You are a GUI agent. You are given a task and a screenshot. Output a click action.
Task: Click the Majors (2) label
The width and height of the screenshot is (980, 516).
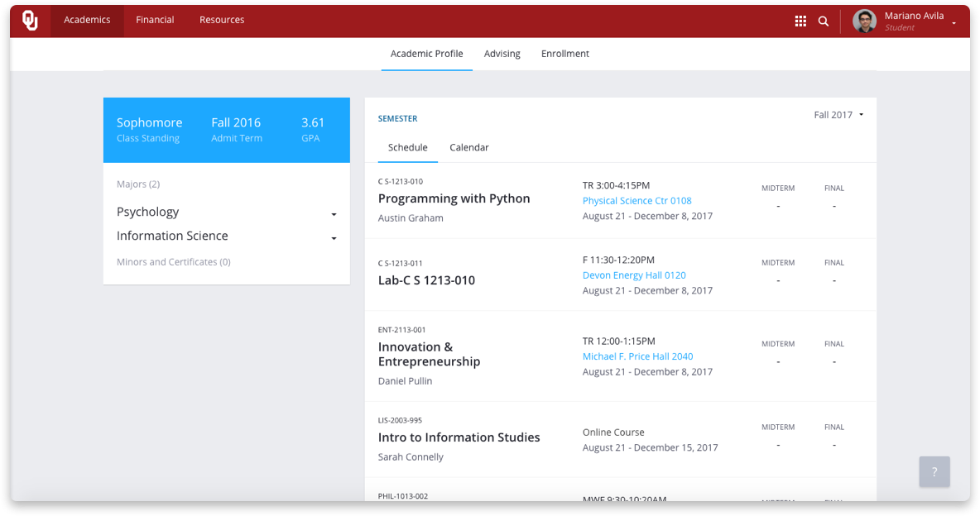coord(138,184)
